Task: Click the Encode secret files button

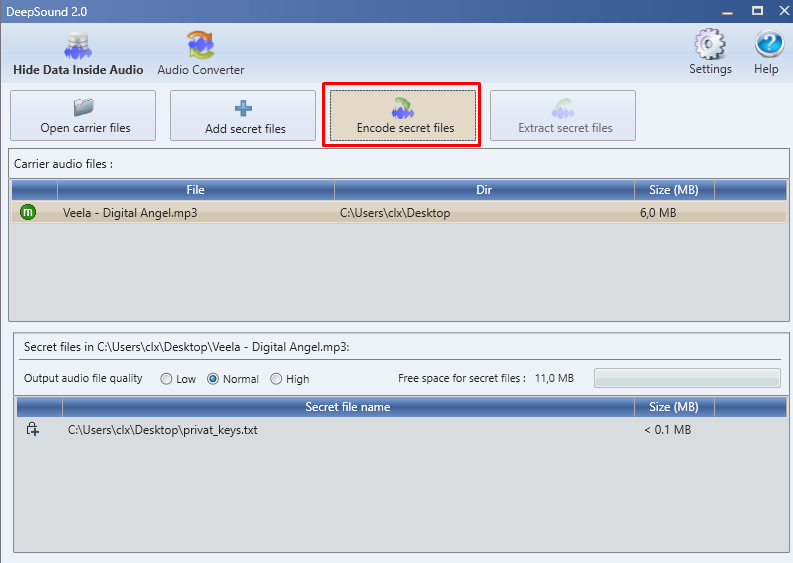Action: 403,116
